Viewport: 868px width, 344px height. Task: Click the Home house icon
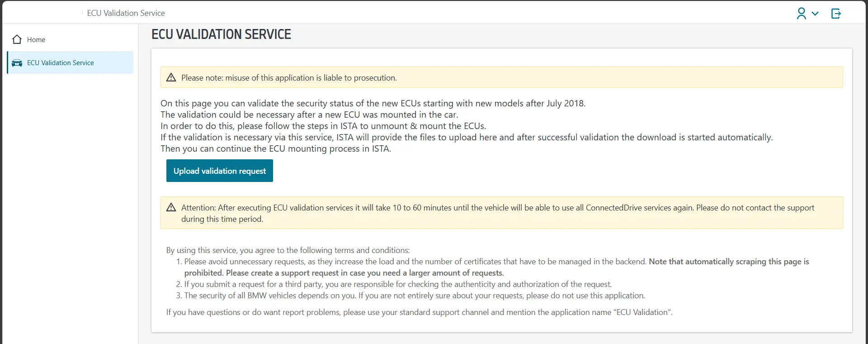[x=17, y=40]
